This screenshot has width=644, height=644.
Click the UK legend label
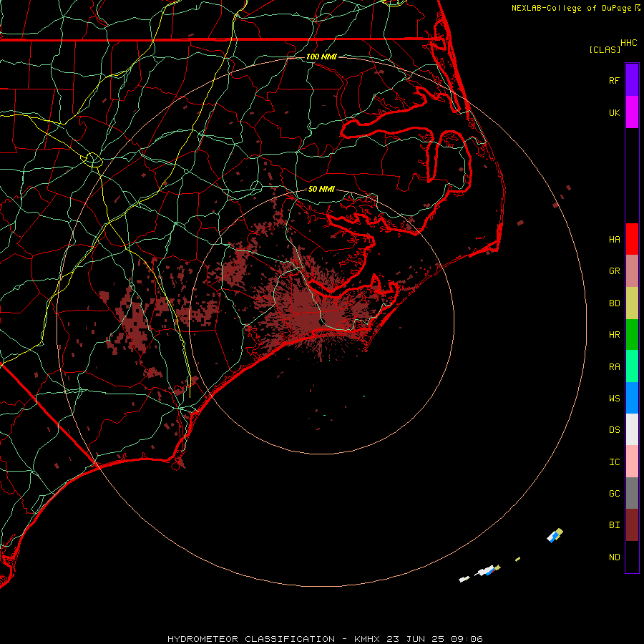click(x=614, y=112)
